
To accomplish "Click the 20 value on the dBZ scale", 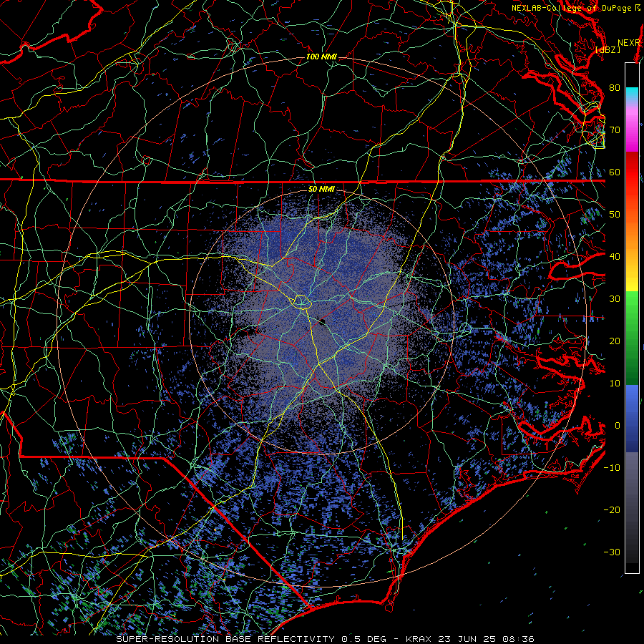I will coord(615,341).
